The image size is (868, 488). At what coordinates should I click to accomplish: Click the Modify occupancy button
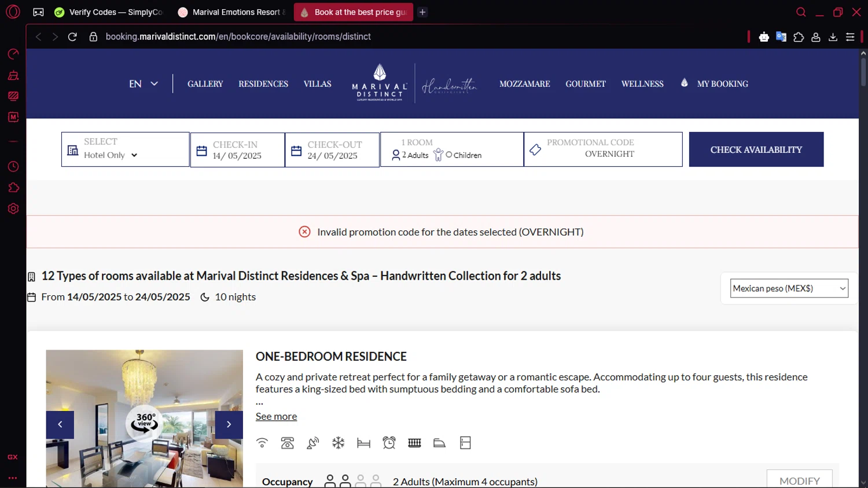[x=800, y=479]
